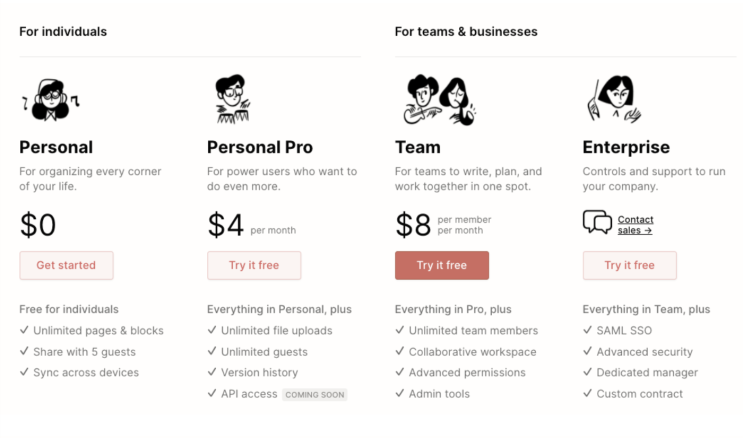
Task: Click the filled Try it free Team button
Action: click(442, 265)
